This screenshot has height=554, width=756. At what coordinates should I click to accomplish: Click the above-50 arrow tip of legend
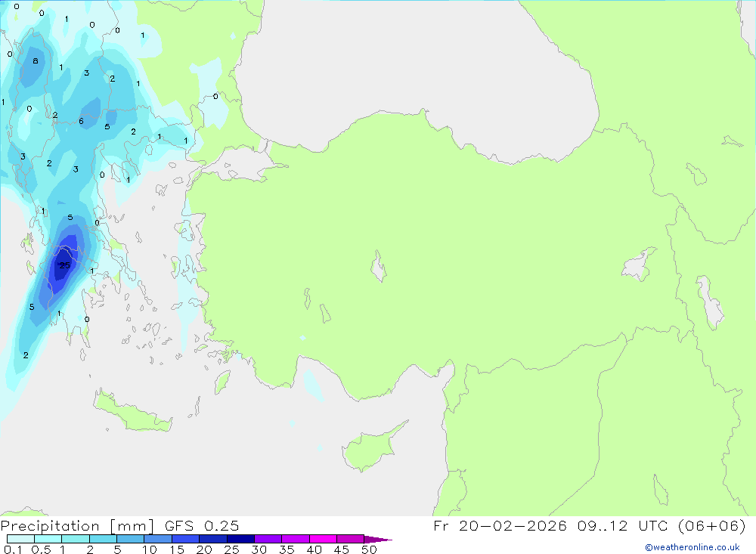tap(378, 540)
